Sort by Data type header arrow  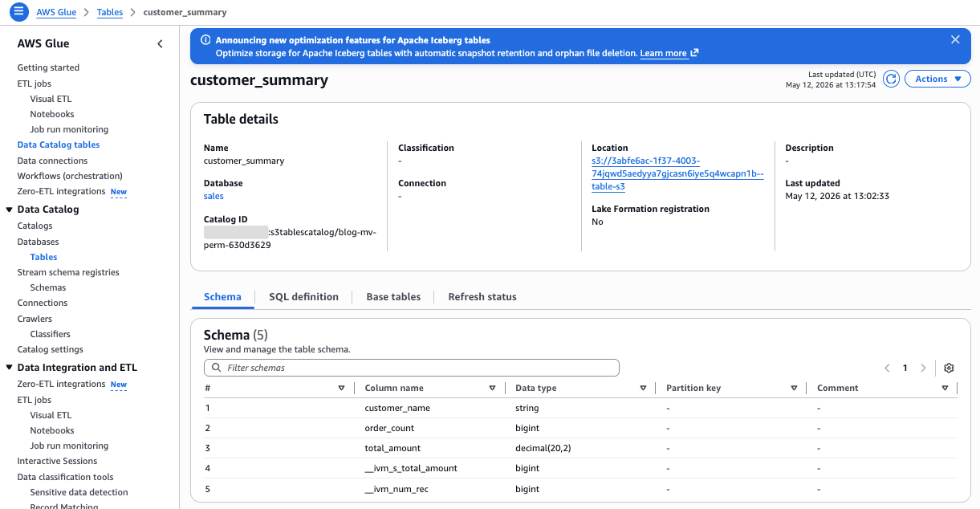click(x=643, y=388)
